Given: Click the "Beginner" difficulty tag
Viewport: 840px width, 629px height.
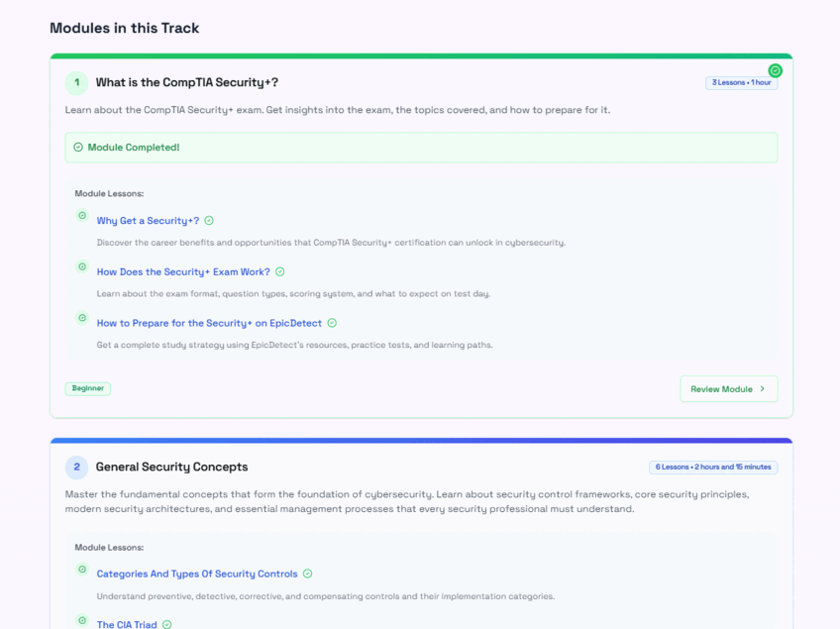Looking at the screenshot, I should [87, 388].
